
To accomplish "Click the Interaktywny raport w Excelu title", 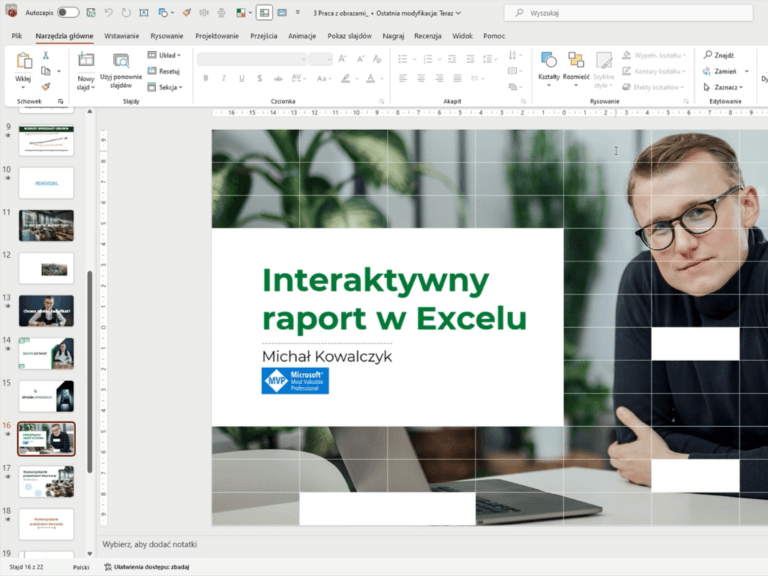I will (394, 299).
